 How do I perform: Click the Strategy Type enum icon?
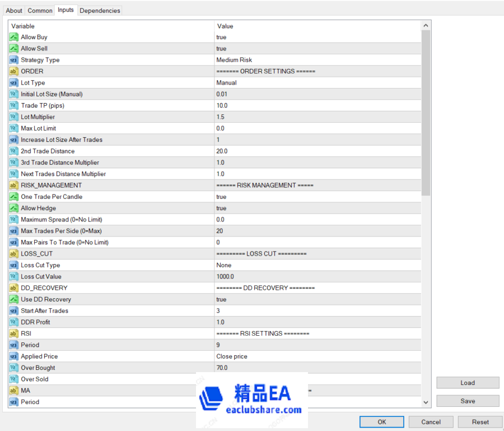pyautogui.click(x=14, y=60)
